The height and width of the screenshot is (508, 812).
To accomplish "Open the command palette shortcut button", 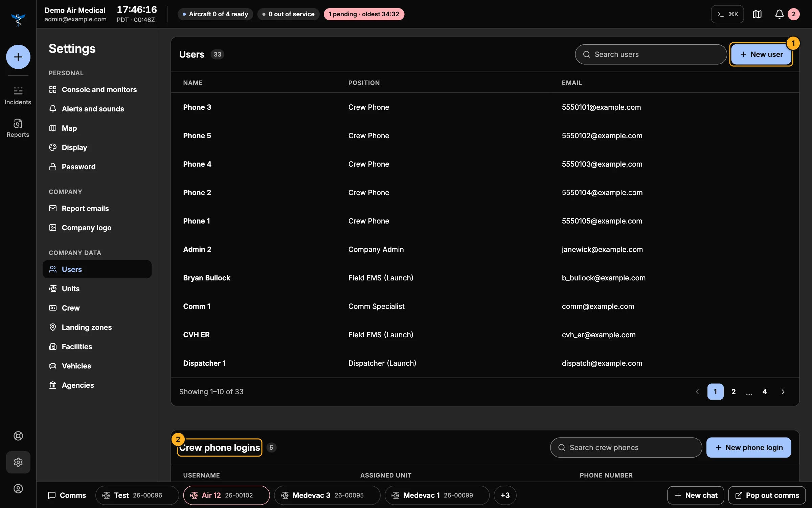I will pyautogui.click(x=727, y=14).
